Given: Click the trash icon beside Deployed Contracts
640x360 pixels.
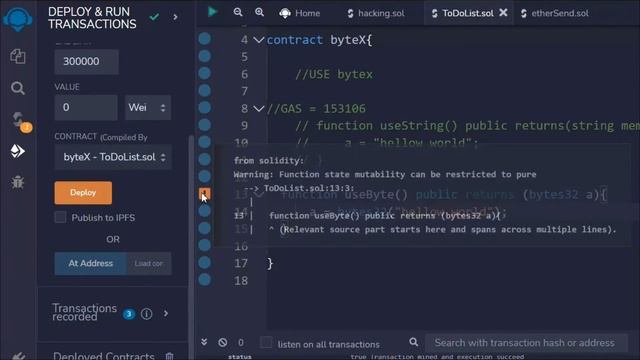Looking at the screenshot, I should point(170,356).
